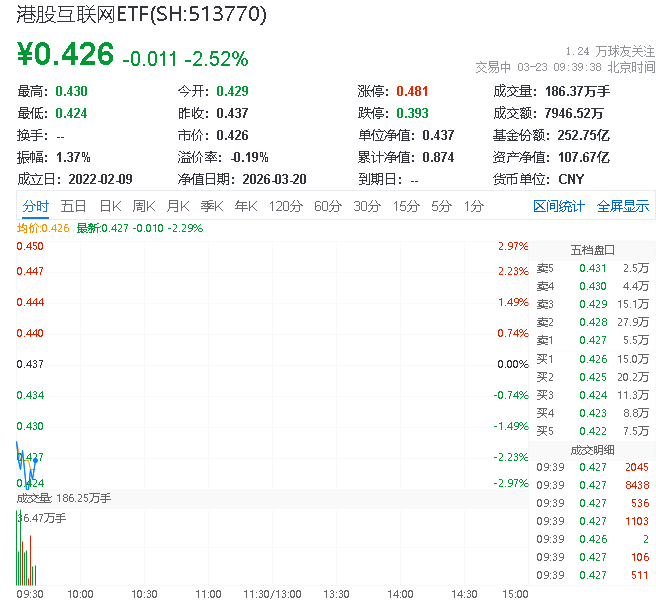Open the 年K yearly chart tab
Image resolution: width=656 pixels, height=613 pixels.
[x=245, y=206]
